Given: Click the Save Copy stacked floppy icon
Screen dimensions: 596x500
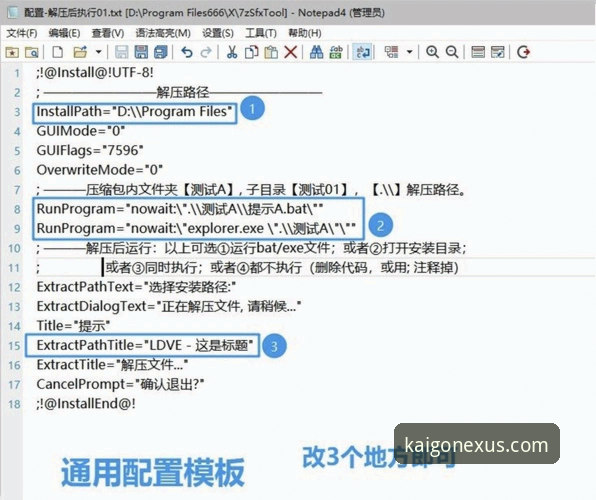Looking at the screenshot, I should 160,52.
